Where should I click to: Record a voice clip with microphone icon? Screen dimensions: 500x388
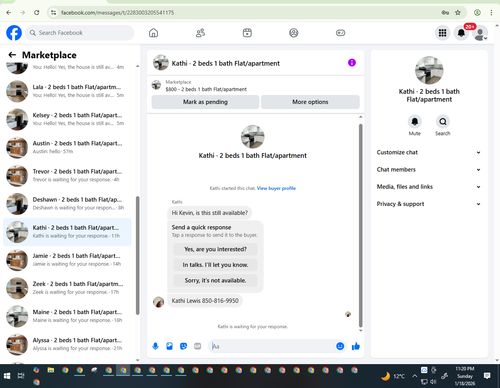tap(155, 346)
